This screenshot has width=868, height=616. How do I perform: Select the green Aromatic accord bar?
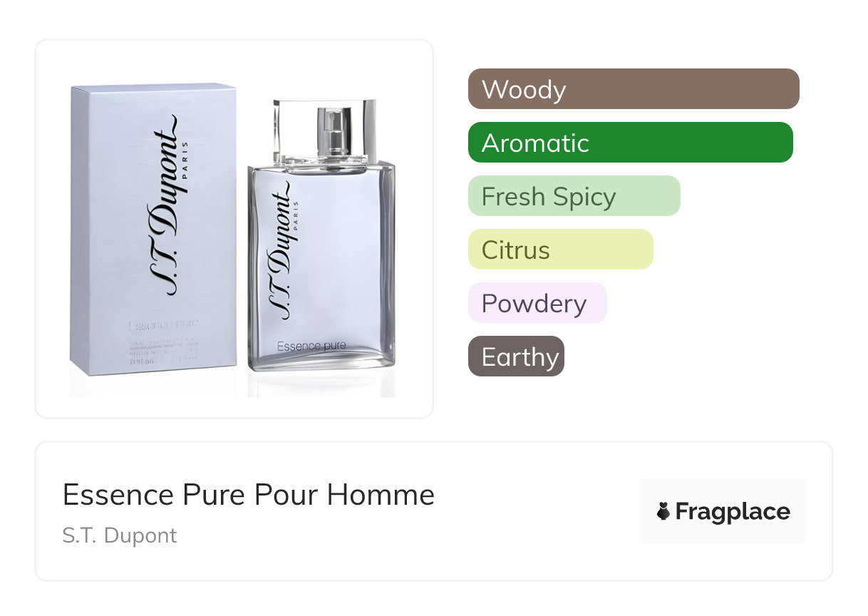[x=631, y=143]
